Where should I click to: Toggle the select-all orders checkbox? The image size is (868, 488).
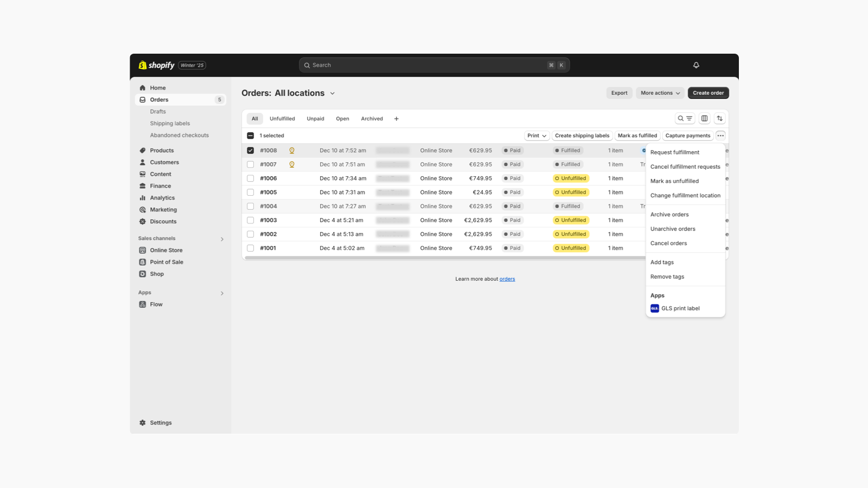(250, 135)
